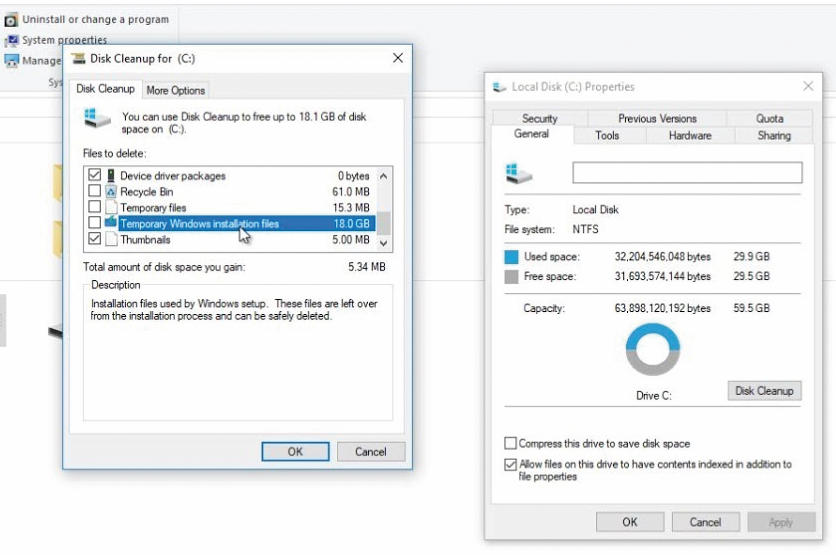Click the 63,898,120,192 bytes capacity value
Screen dimensions: 836x555
[663, 308]
